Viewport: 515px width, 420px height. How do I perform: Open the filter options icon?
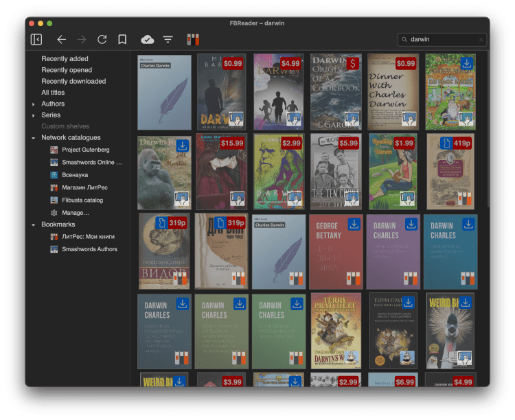click(168, 40)
